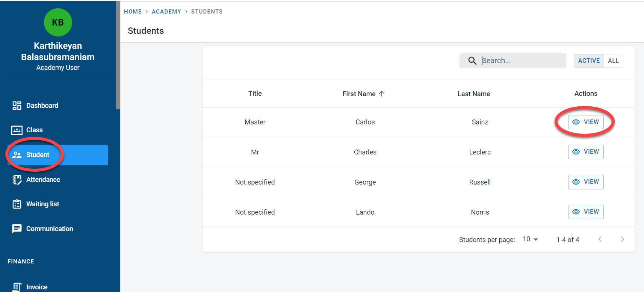The image size is (644, 292).
Task: View Carlos Sainz student record
Action: point(585,122)
